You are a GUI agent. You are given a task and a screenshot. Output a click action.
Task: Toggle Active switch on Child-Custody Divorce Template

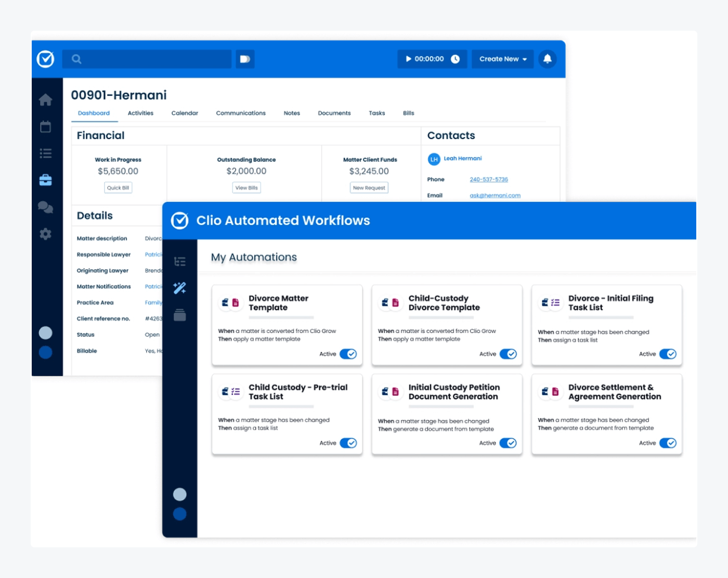(x=508, y=354)
